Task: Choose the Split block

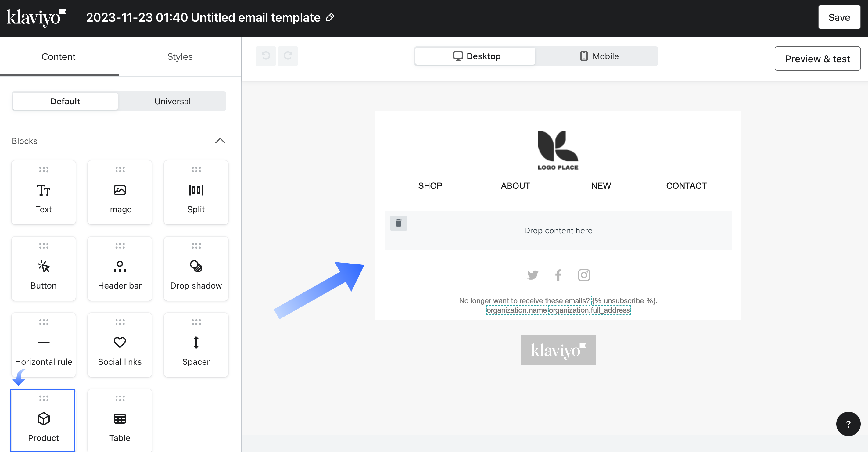Action: point(196,192)
